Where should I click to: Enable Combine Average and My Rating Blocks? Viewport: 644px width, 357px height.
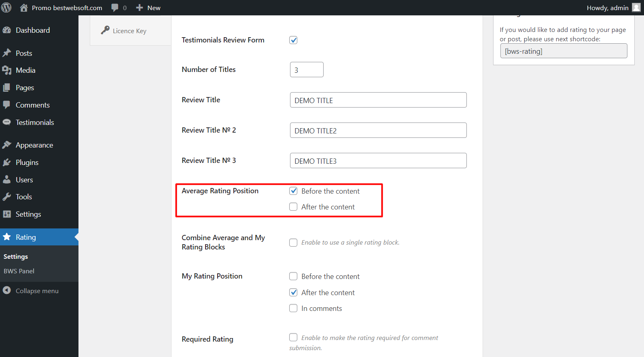(293, 243)
